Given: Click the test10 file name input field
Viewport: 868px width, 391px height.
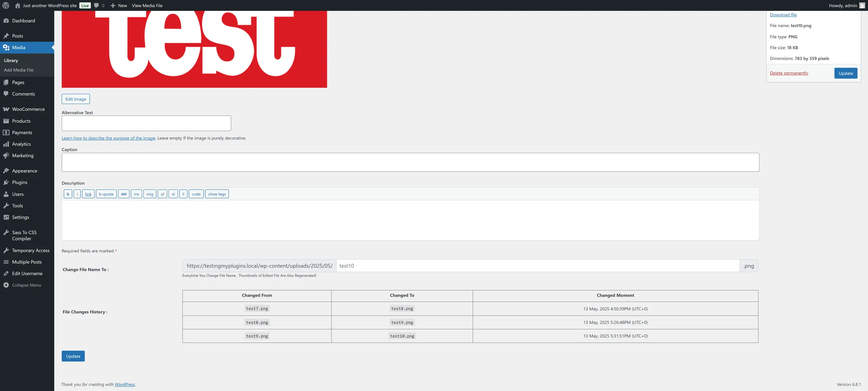Looking at the screenshot, I should (537, 266).
